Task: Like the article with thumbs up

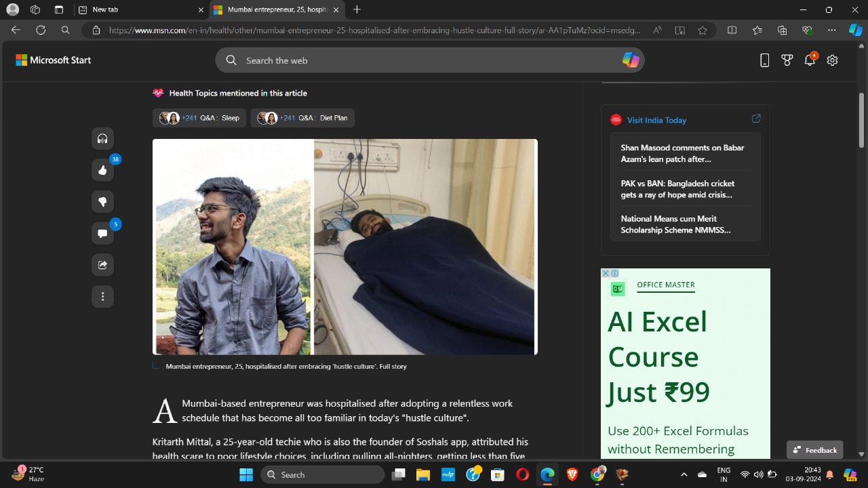Action: [x=102, y=170]
